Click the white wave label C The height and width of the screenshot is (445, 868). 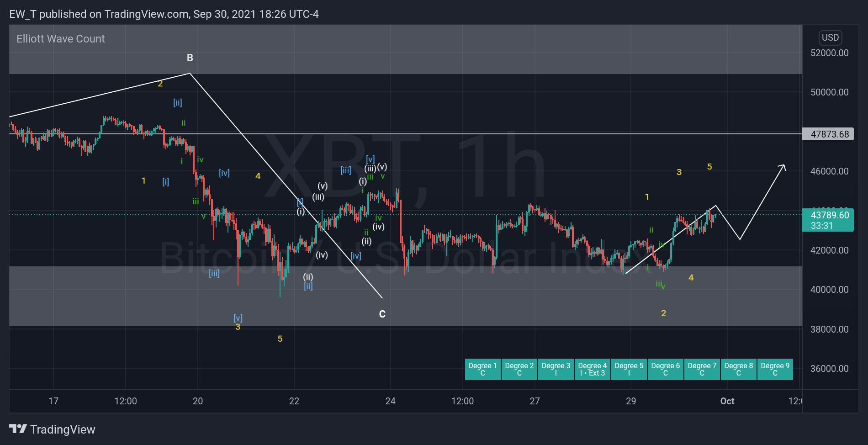(382, 314)
